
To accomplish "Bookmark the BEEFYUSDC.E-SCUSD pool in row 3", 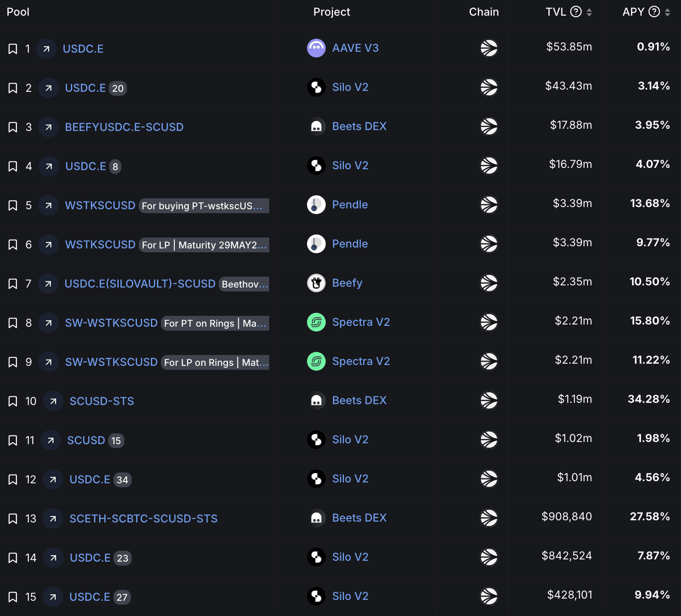I will tap(13, 127).
